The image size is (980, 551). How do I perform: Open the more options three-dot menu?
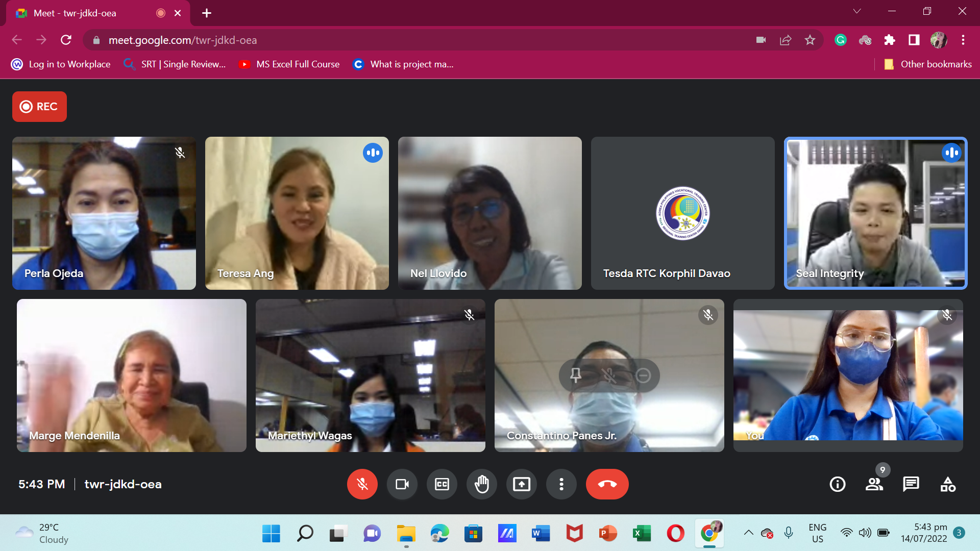561,484
